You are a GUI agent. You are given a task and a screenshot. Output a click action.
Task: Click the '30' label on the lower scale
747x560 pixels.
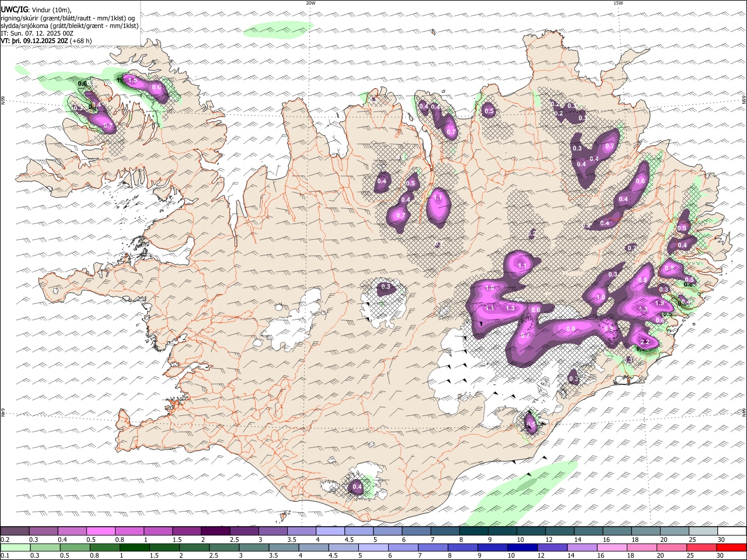click(721, 556)
